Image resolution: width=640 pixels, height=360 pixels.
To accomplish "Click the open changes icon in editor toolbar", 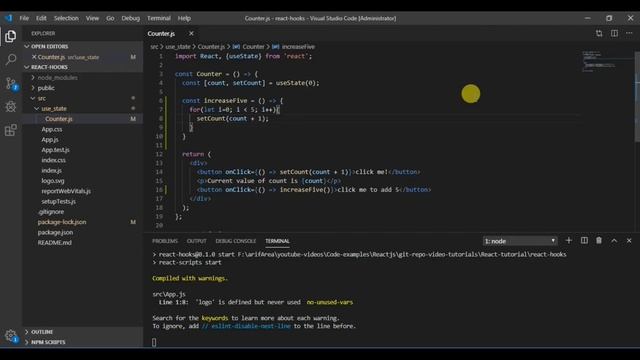I will [x=599, y=33].
